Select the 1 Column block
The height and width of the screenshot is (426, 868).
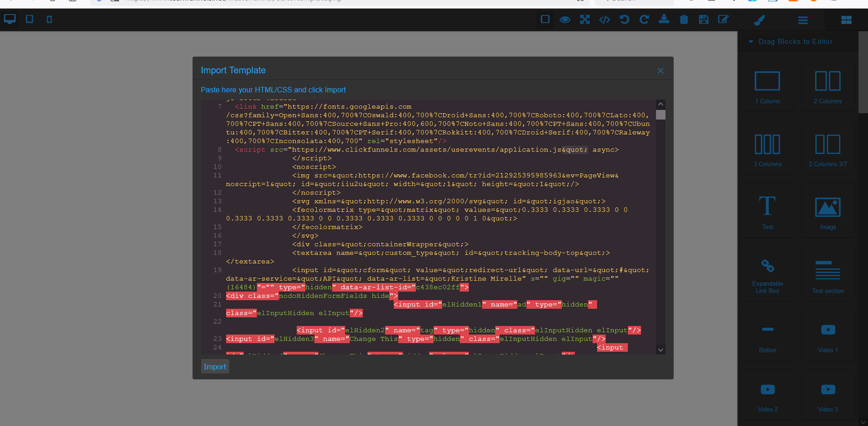tap(767, 85)
